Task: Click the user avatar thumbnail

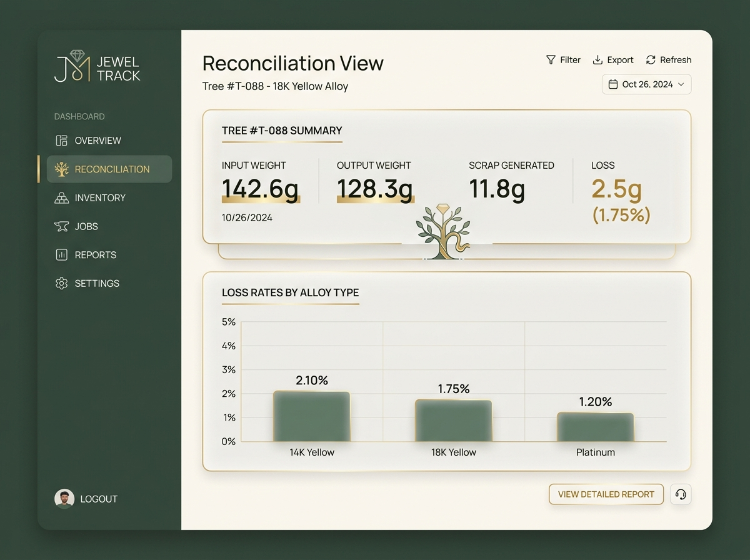Action: (64, 499)
